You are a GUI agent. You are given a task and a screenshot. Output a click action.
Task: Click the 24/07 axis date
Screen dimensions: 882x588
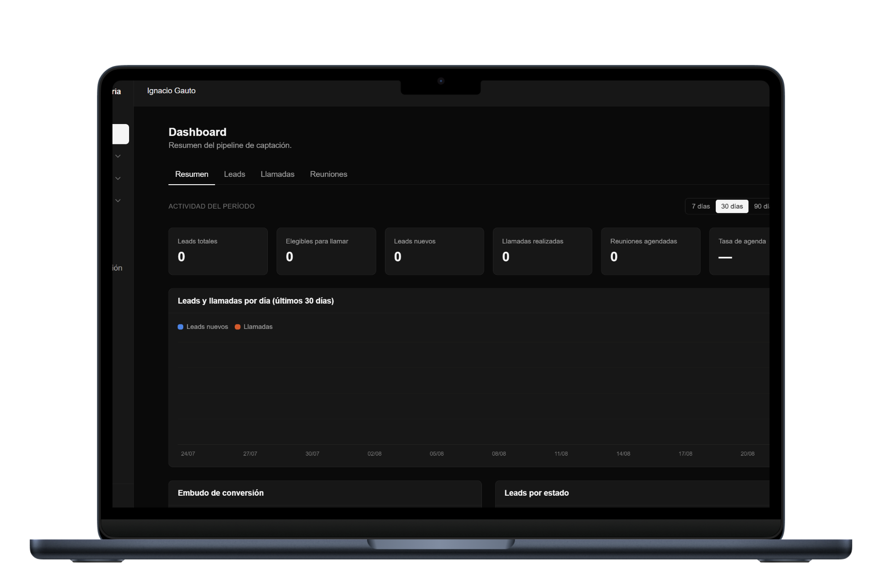188,454
